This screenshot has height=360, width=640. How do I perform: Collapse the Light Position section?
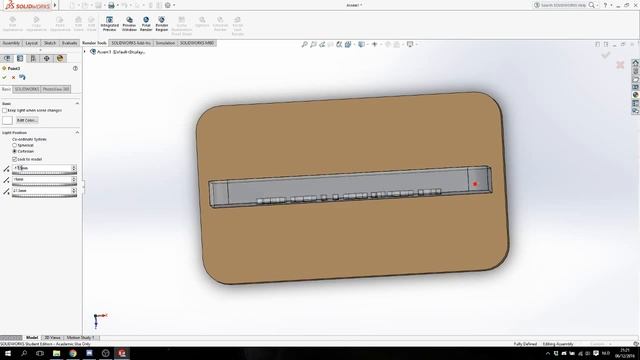coord(77,133)
